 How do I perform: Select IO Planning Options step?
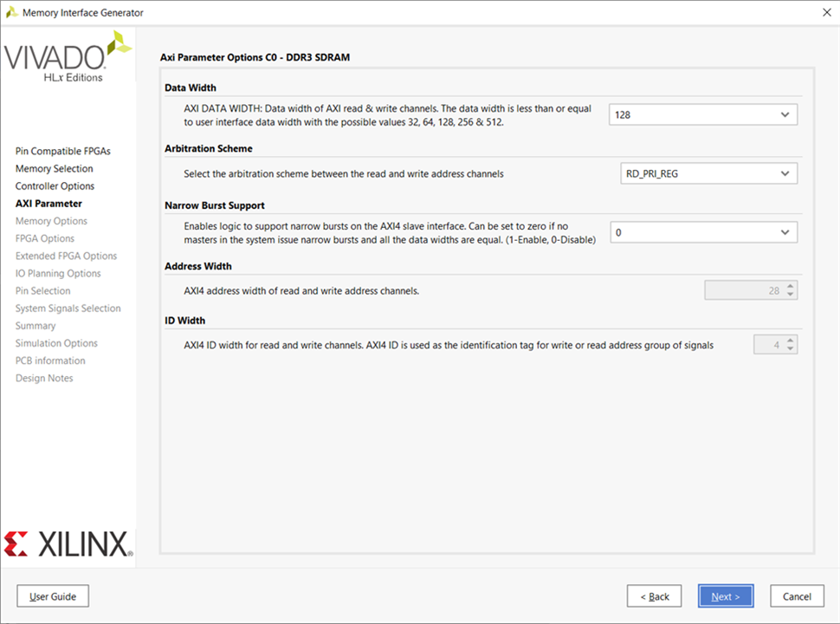point(58,273)
